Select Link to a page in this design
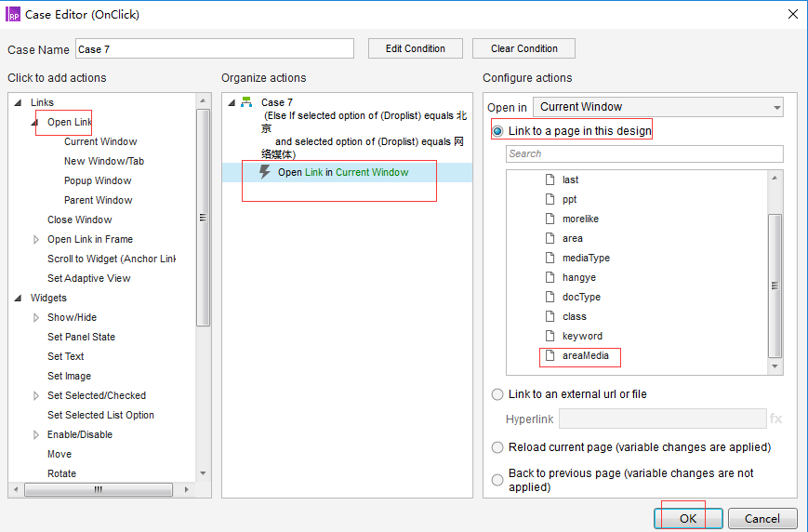 [x=497, y=131]
